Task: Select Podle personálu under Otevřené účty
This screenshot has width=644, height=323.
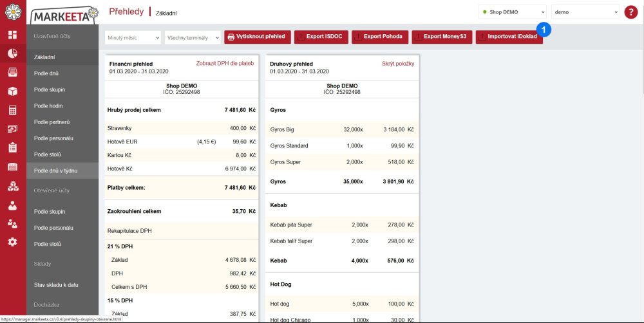Action: click(x=62, y=227)
